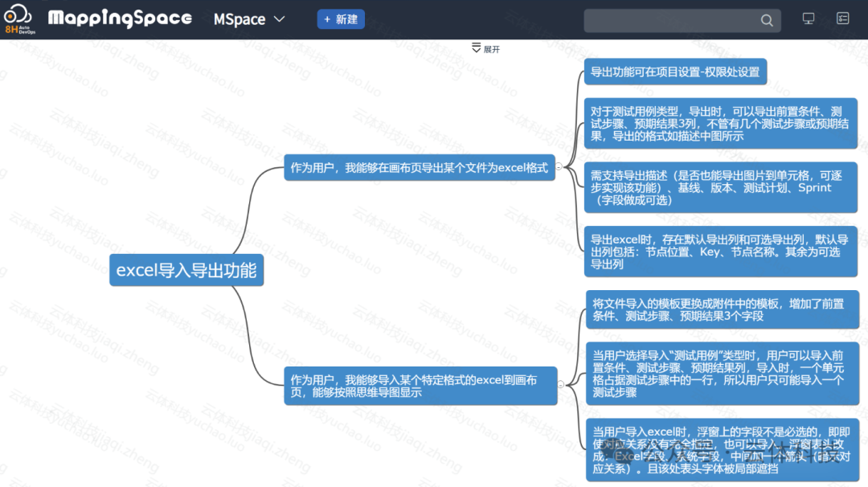Image resolution: width=868 pixels, height=487 pixels.
Task: Select node starting 对于测试用例类型,导出时
Action: (x=721, y=124)
